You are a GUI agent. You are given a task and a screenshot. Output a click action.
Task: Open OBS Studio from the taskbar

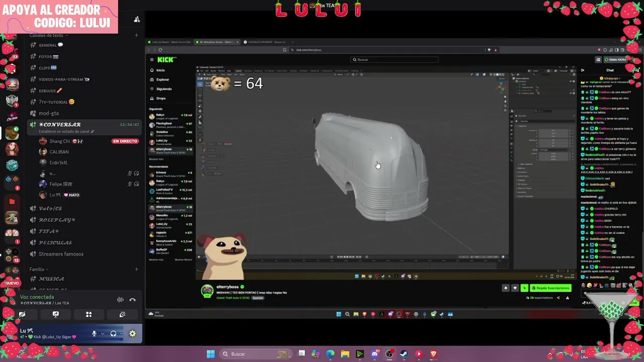389,354
